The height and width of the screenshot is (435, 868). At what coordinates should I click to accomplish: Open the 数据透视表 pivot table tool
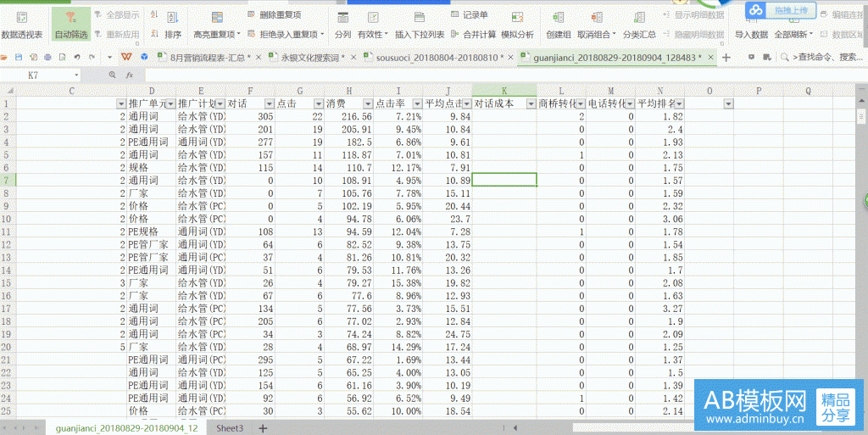21,25
